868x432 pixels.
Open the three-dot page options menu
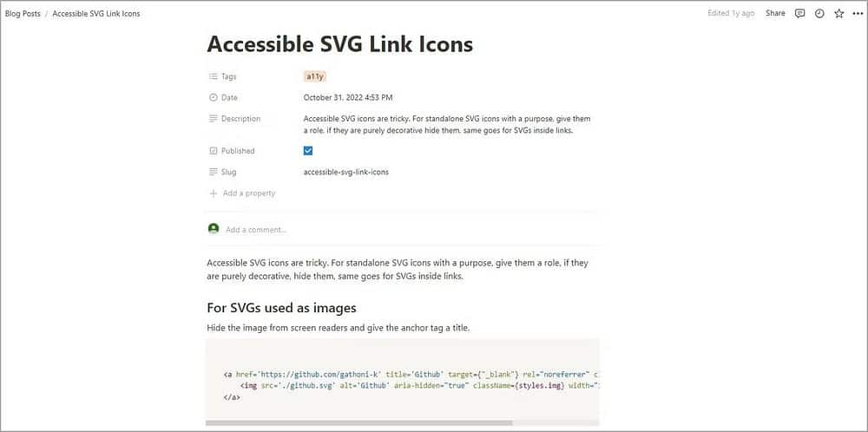coord(858,13)
